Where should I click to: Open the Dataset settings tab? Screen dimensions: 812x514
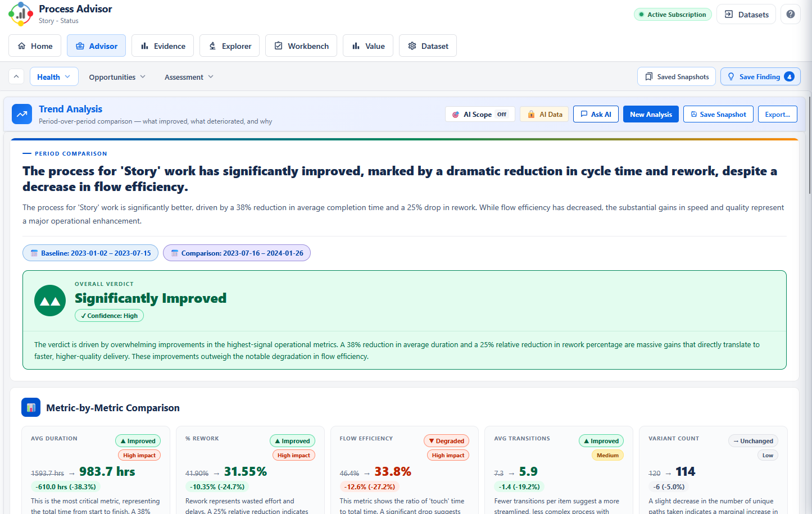point(428,46)
